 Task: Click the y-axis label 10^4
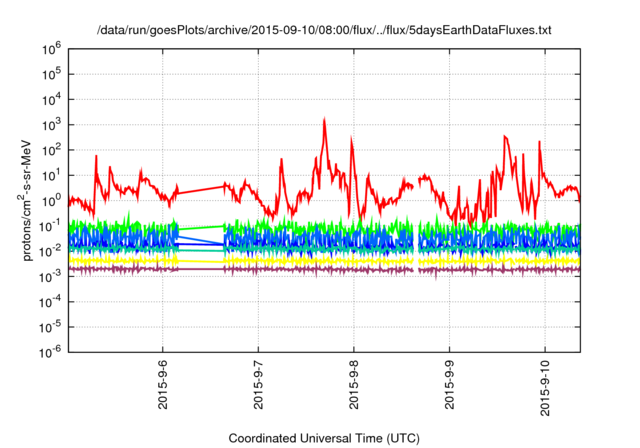[x=51, y=100]
